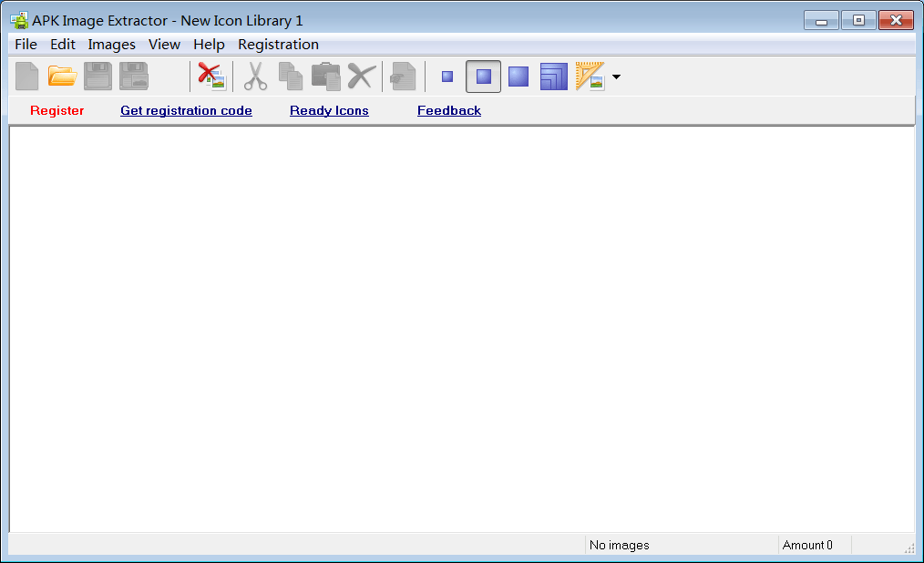This screenshot has width=924, height=563.
Task: Click the Get registration code link
Action: [x=186, y=111]
